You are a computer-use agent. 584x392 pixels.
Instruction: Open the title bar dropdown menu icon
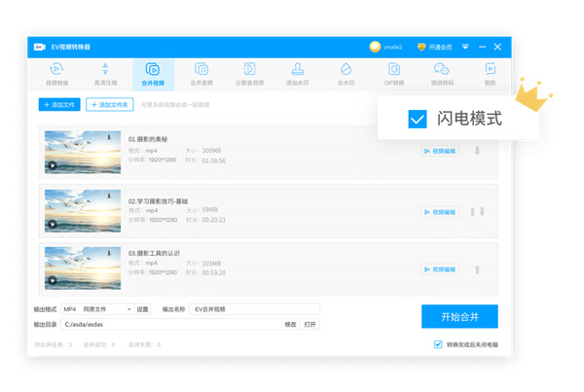pos(465,47)
